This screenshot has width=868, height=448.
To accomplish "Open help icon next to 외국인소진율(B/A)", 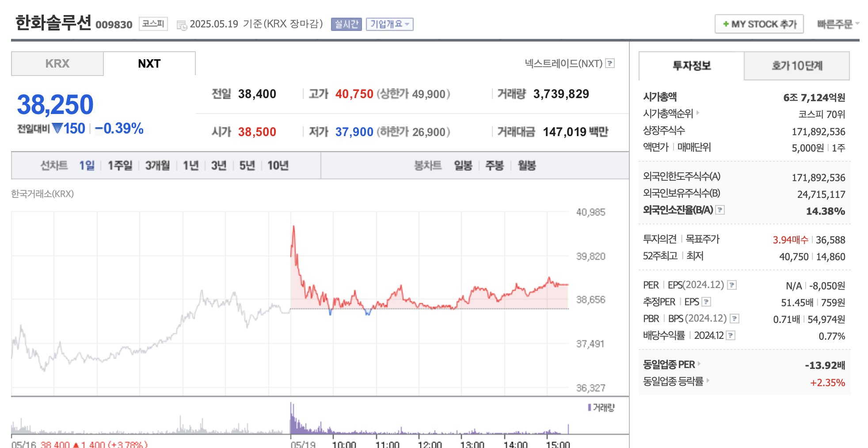I will pyautogui.click(x=720, y=210).
